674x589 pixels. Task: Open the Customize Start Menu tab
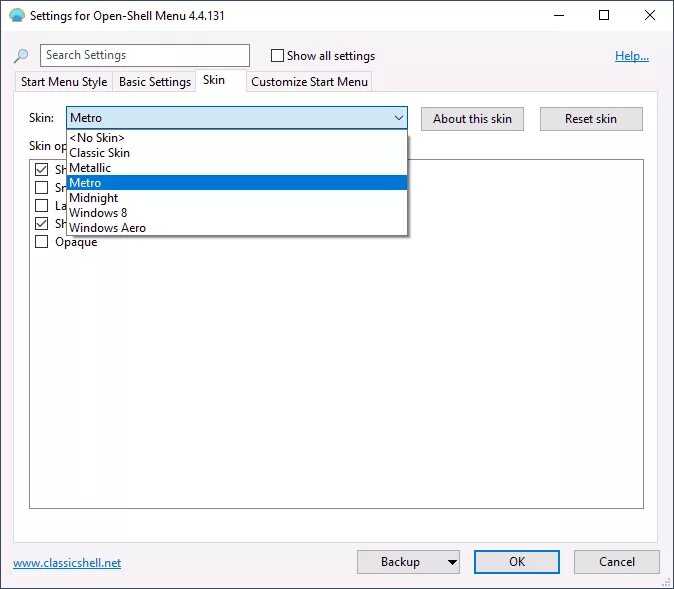[x=309, y=82]
